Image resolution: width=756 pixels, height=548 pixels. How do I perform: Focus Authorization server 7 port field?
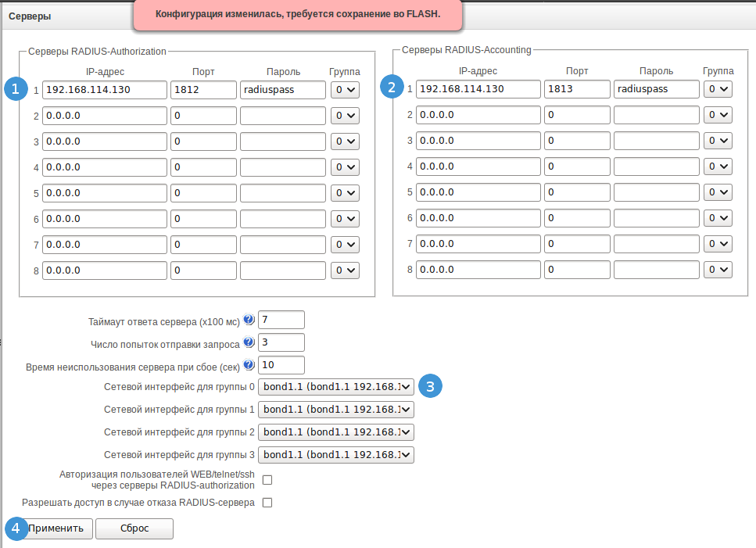pyautogui.click(x=203, y=245)
